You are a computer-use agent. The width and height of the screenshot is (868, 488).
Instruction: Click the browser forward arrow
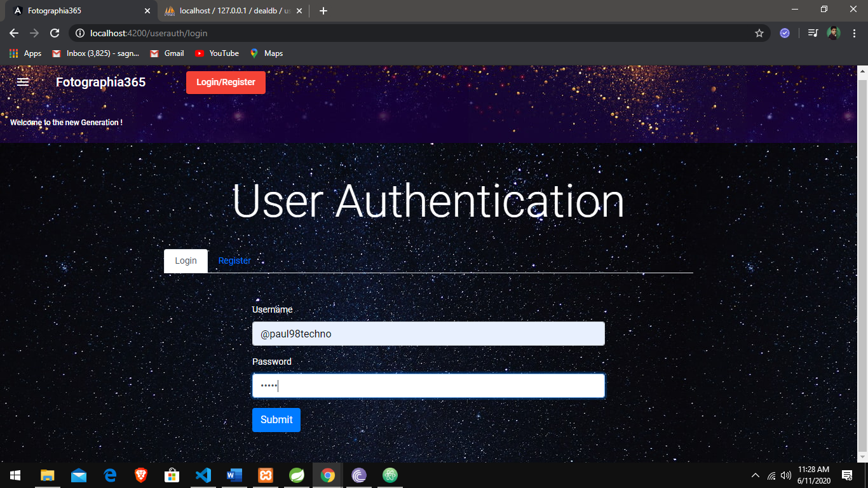(x=34, y=33)
